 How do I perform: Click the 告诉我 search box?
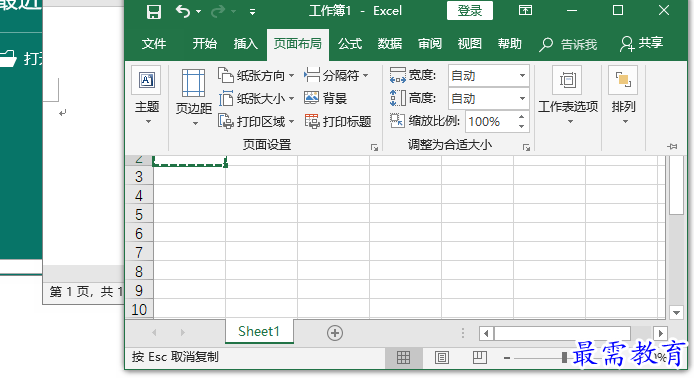coord(568,44)
